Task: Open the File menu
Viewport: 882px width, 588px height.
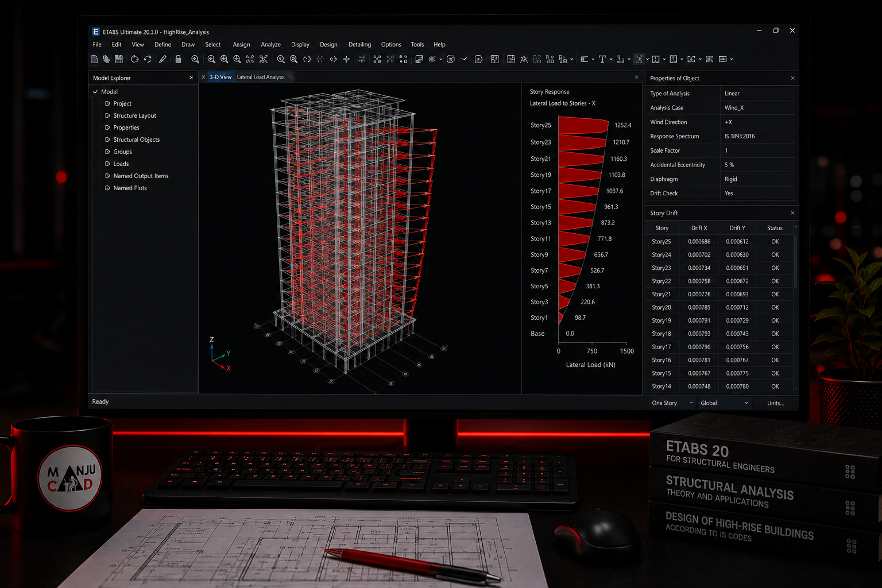Action: [97, 44]
